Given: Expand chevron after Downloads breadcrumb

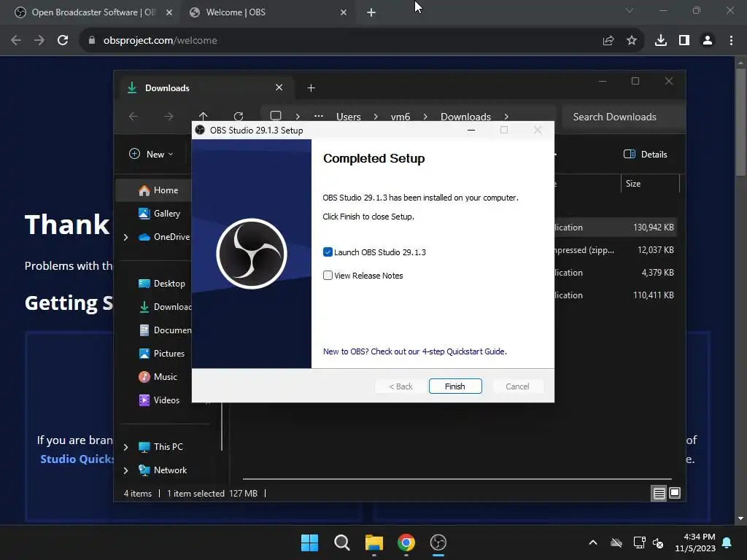Looking at the screenshot, I should (x=506, y=117).
